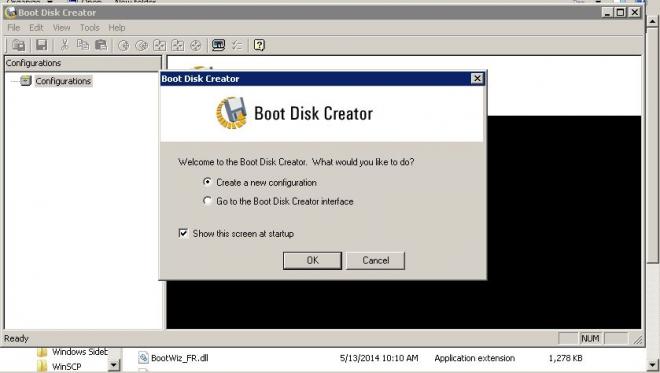Image resolution: width=660 pixels, height=373 pixels.
Task: Click the Copy toolbar icon
Action: 83,45
